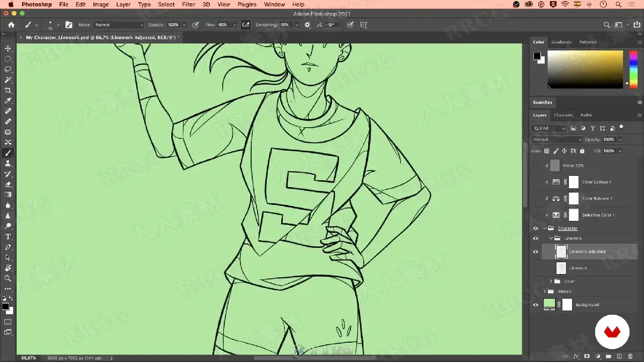Select the Color Lookup 1 layer mask thumbnail
644x362 pixels.
coord(574,182)
